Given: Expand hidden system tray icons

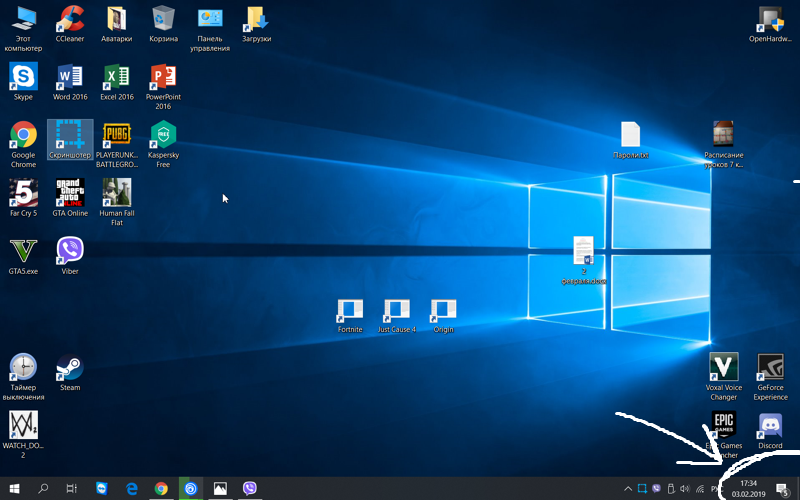Looking at the screenshot, I should pyautogui.click(x=628, y=489).
